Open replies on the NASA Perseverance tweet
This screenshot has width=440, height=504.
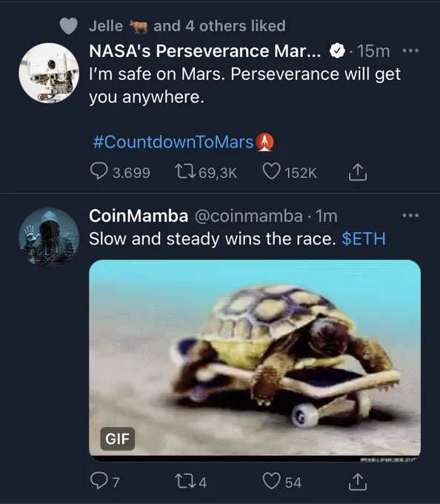121,172
